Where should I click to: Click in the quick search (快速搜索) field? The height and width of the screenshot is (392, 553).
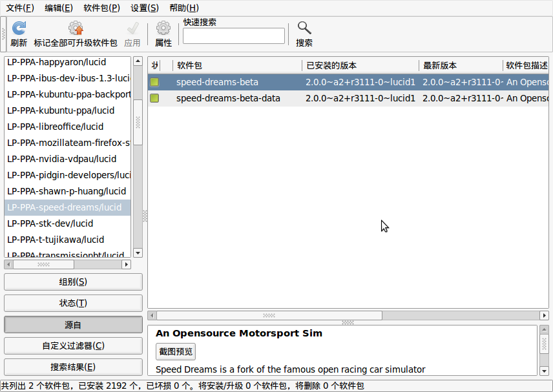(x=233, y=36)
